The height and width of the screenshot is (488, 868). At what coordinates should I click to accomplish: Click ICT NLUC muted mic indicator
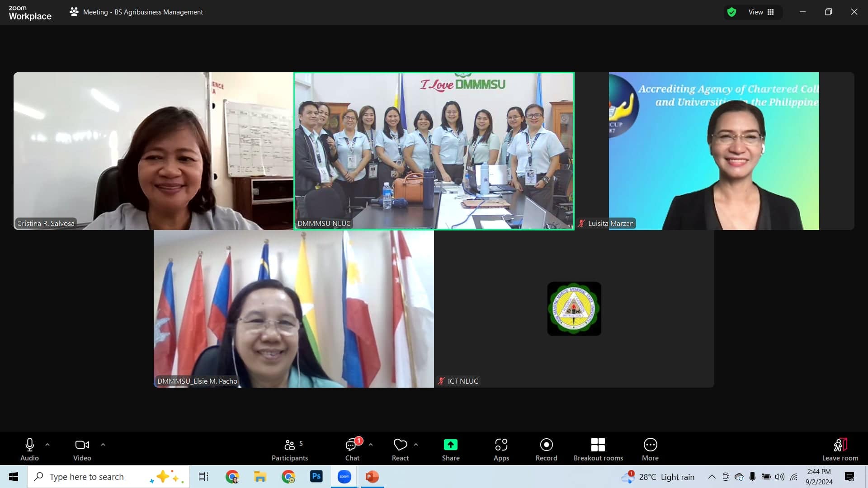pos(441,381)
